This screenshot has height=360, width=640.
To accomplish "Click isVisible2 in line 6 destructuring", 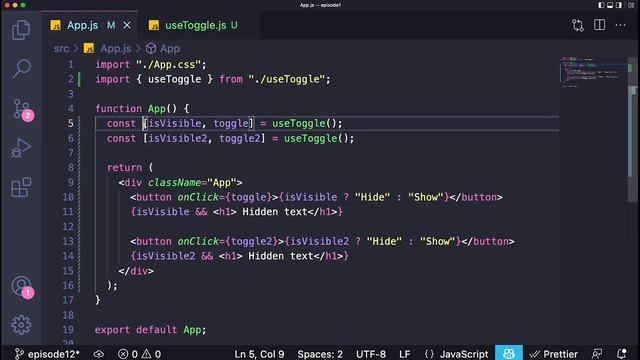I will 178,138.
